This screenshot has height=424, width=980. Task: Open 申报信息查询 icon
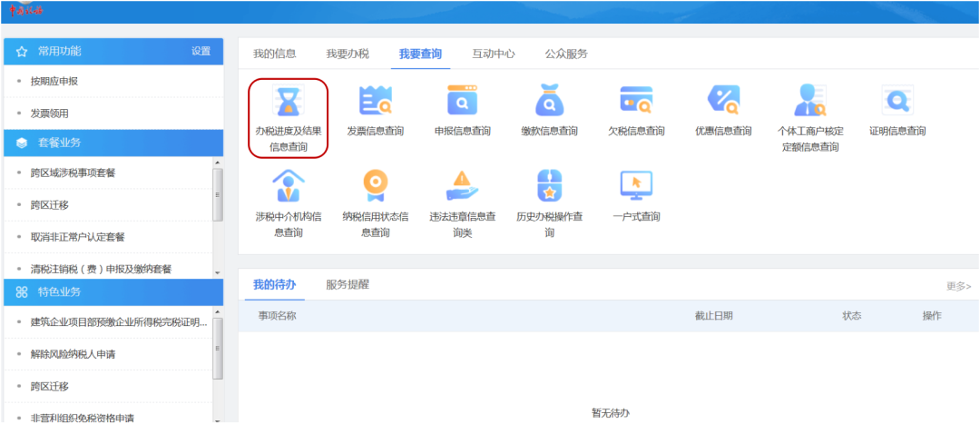tap(462, 101)
